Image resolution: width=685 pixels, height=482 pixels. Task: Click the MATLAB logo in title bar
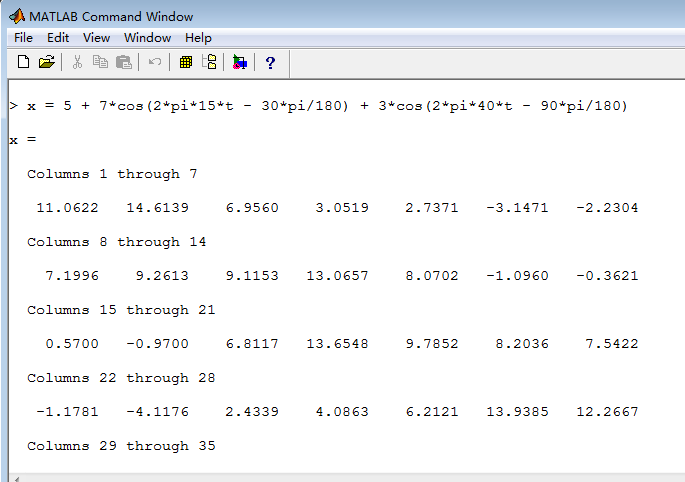(17, 16)
